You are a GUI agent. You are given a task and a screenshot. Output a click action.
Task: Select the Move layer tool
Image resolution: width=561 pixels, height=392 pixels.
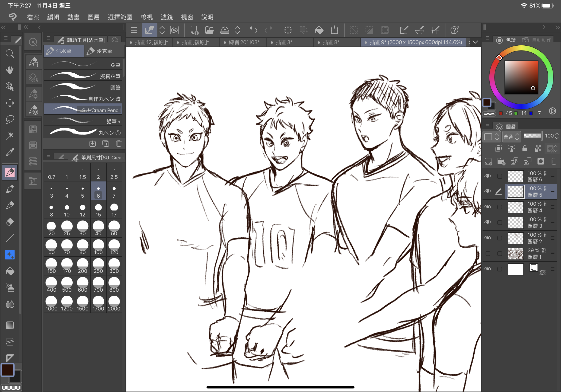(x=10, y=103)
